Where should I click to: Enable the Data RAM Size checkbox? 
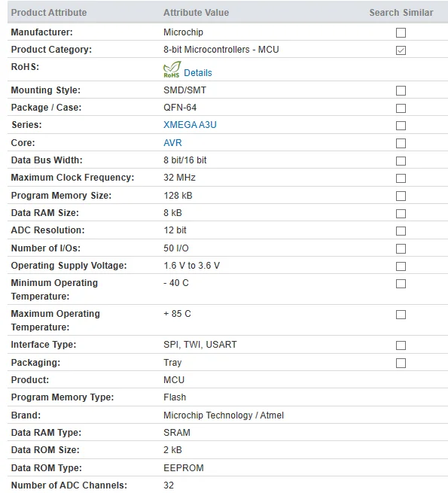pyautogui.click(x=401, y=214)
